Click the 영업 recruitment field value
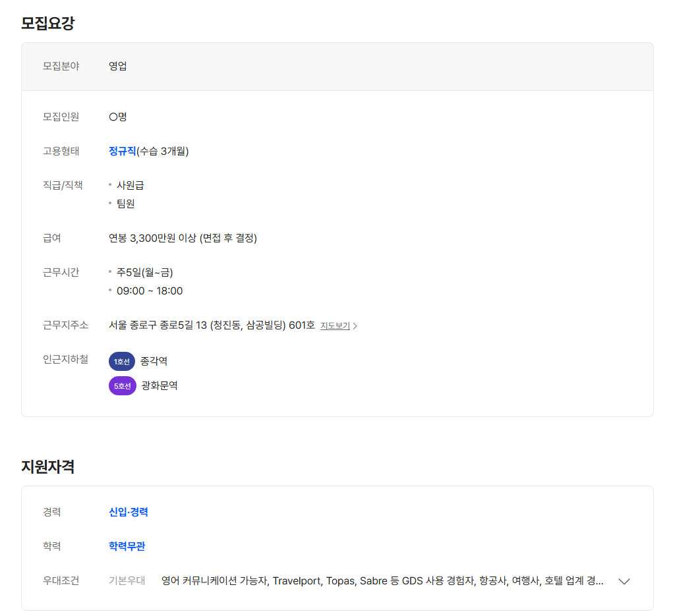This screenshot has width=673, height=616. point(117,66)
